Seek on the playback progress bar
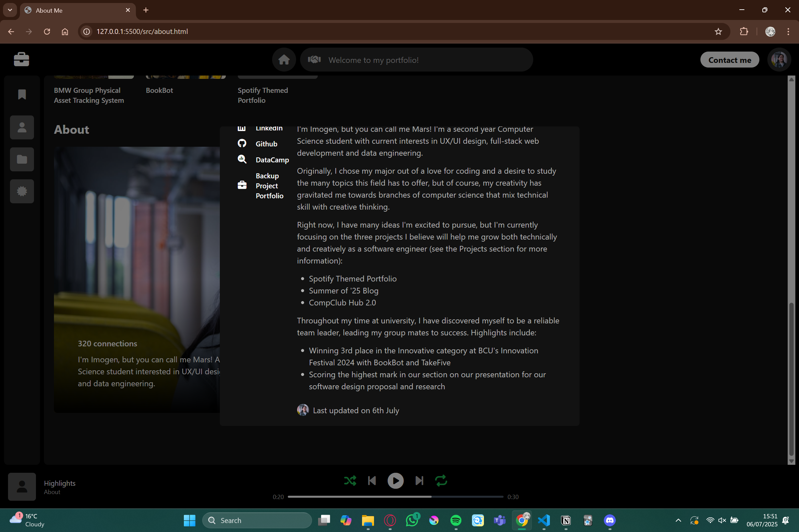 [395, 497]
